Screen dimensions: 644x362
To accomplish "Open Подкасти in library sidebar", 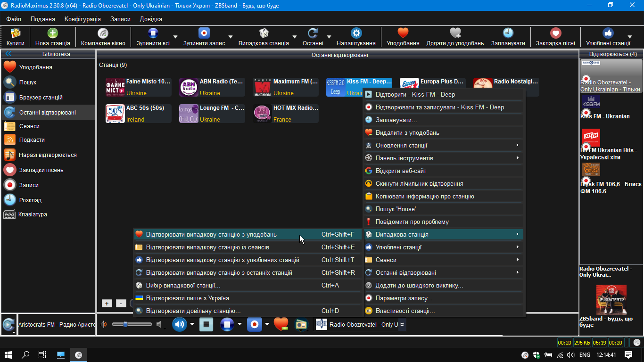I will (x=48, y=140).
